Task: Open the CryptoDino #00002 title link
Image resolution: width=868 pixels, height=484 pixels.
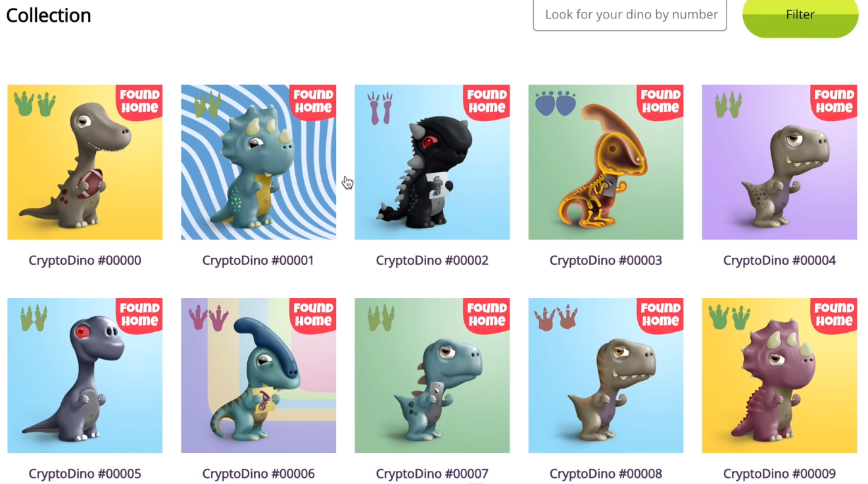Action: pyautogui.click(x=432, y=260)
